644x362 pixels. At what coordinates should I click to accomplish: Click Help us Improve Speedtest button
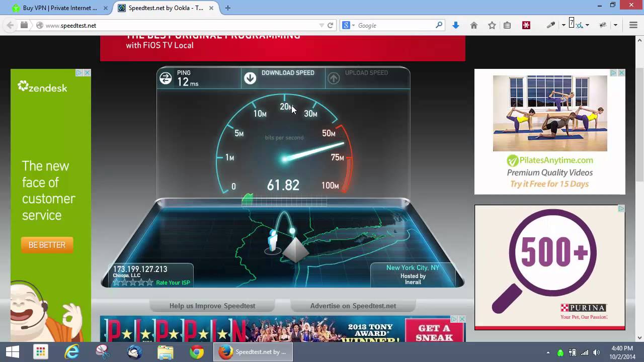[x=212, y=306]
